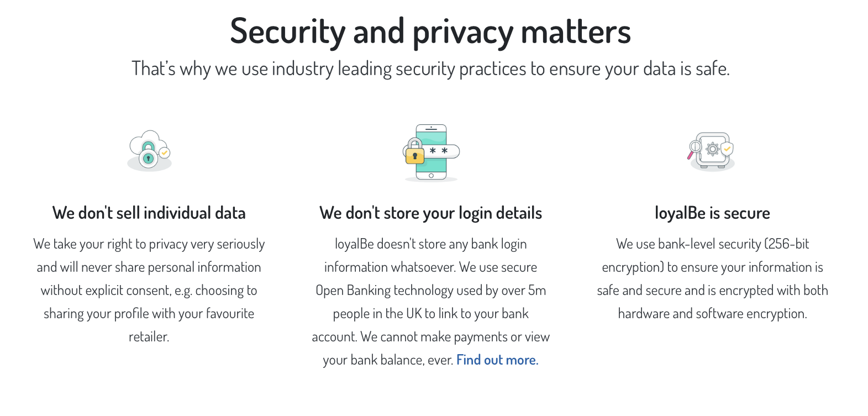Click the paragraph about 256-bit encryption
This screenshot has width=868, height=416.
[712, 278]
